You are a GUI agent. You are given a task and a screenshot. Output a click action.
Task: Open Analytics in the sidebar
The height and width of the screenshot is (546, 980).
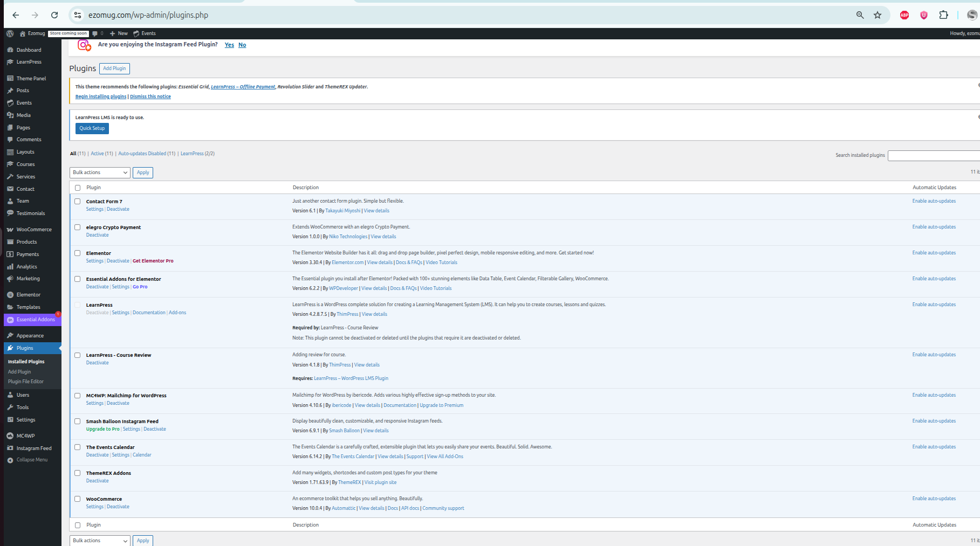click(x=26, y=267)
